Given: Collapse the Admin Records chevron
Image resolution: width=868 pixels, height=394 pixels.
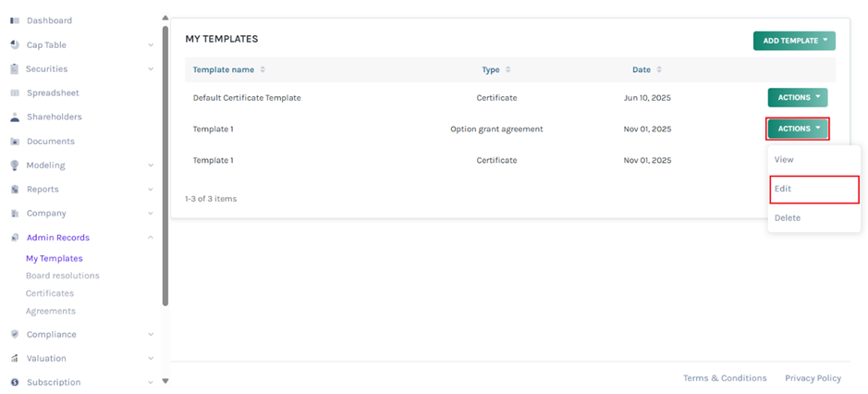Looking at the screenshot, I should [151, 237].
